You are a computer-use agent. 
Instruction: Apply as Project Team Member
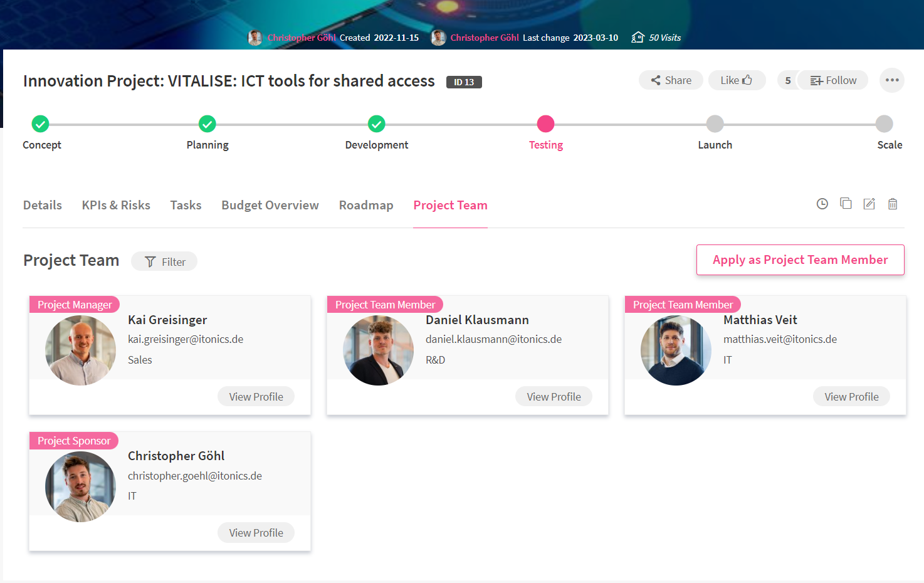click(801, 260)
